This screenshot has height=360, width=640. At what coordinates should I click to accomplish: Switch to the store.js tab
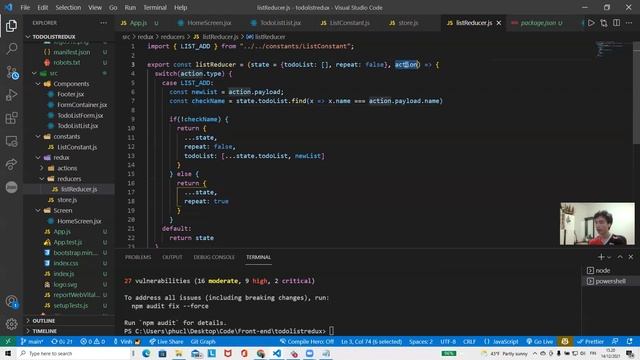408,23
